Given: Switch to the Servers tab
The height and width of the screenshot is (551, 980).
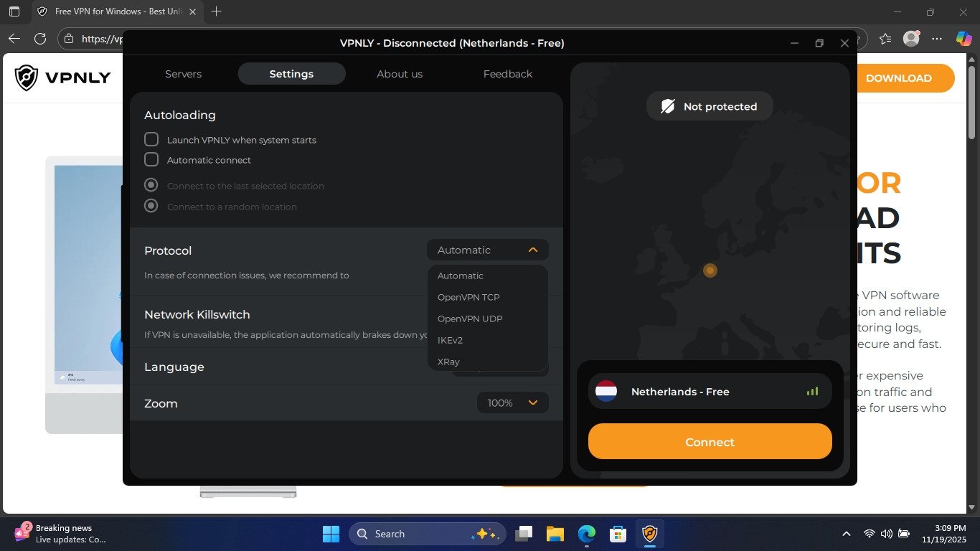Looking at the screenshot, I should click(183, 74).
